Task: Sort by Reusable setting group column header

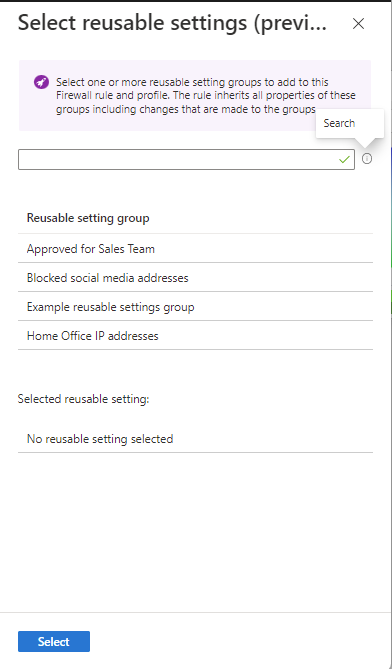Action: pyautogui.click(x=88, y=218)
